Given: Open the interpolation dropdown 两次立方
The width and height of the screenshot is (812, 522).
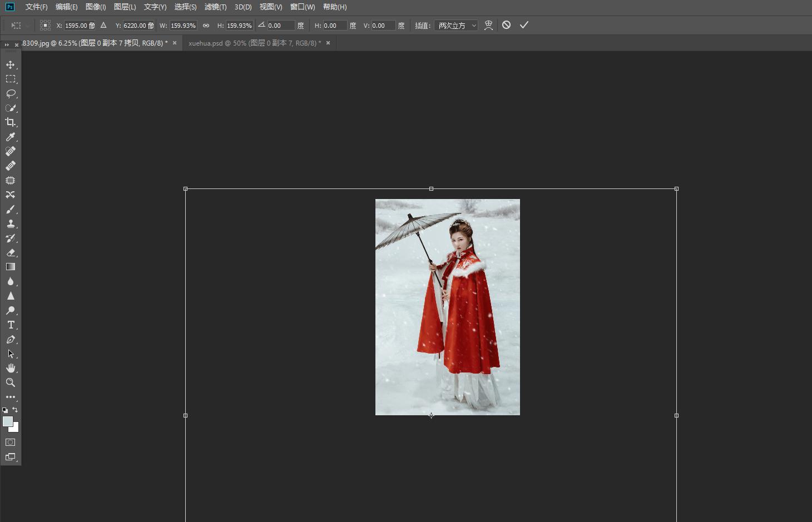Looking at the screenshot, I should coord(457,26).
